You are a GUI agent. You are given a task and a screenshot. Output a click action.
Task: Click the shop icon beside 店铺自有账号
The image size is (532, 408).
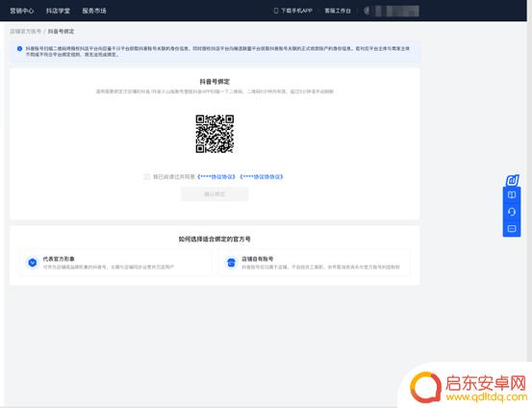click(x=231, y=263)
